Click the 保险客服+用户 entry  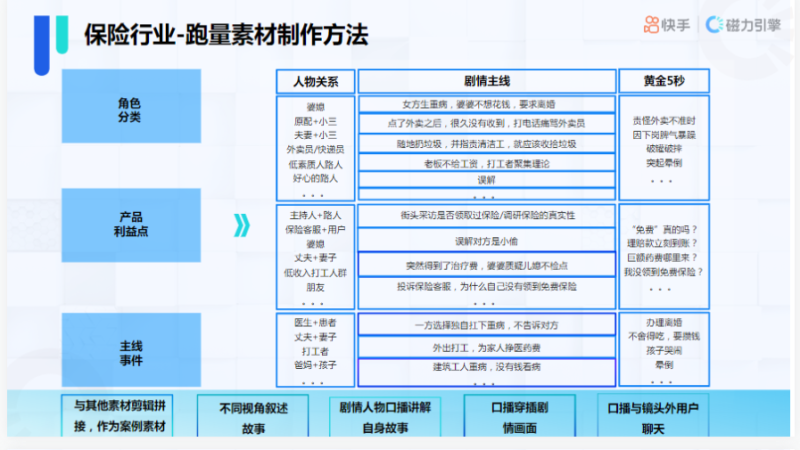pos(315,230)
